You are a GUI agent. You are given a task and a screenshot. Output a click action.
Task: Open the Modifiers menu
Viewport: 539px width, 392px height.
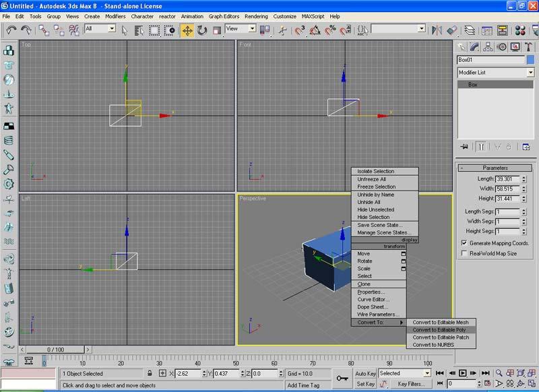115,16
